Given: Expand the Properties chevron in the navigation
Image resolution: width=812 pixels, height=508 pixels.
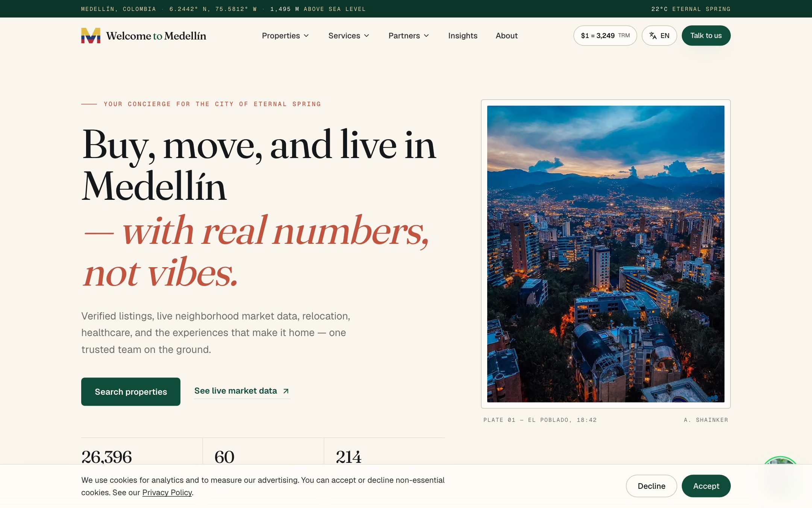Looking at the screenshot, I should [x=306, y=36].
